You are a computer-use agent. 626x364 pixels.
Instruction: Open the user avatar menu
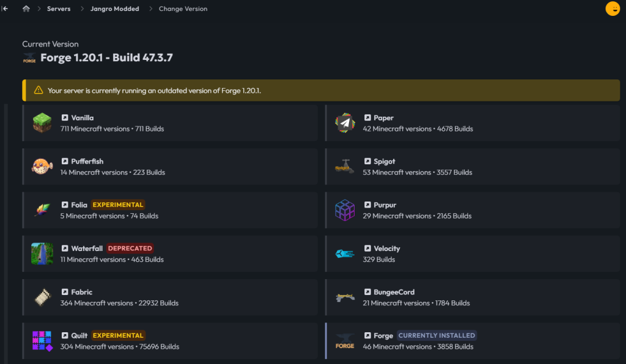[613, 9]
